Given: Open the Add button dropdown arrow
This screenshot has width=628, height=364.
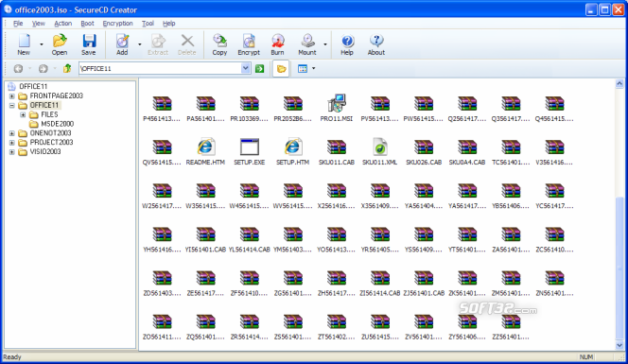Looking at the screenshot, I should tap(139, 44).
